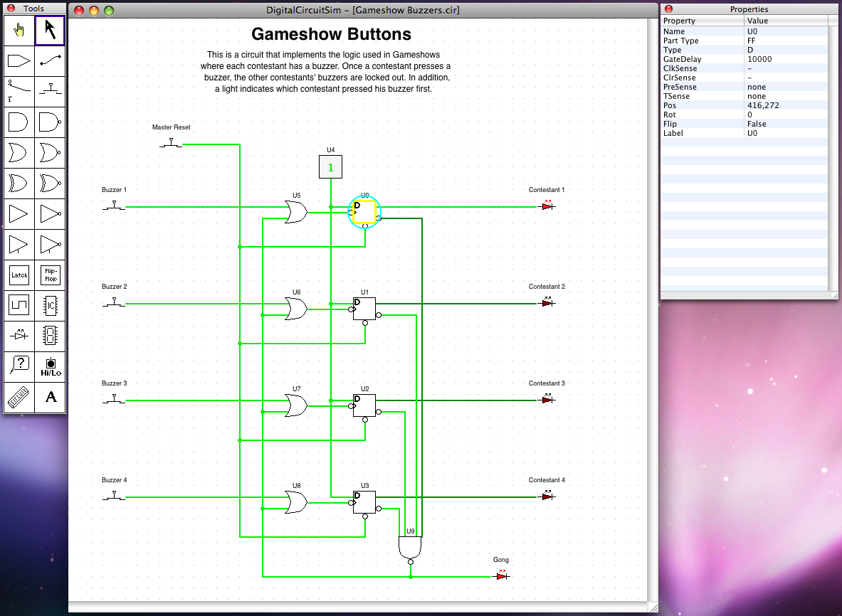Screen dimensions: 842x616
Task: Select the hand pan tool
Action: pyautogui.click(x=19, y=31)
